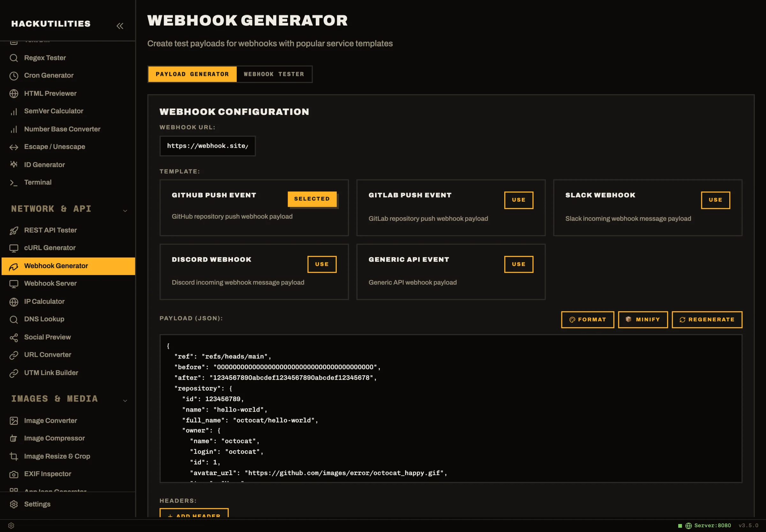This screenshot has width=766, height=532.
Task: Focus the Webhook URL input field
Action: pos(208,146)
